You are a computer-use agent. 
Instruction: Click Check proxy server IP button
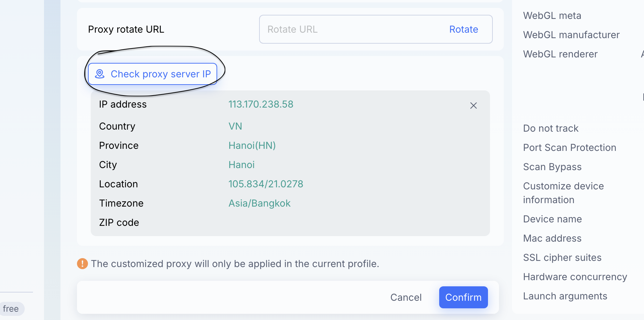coord(153,74)
